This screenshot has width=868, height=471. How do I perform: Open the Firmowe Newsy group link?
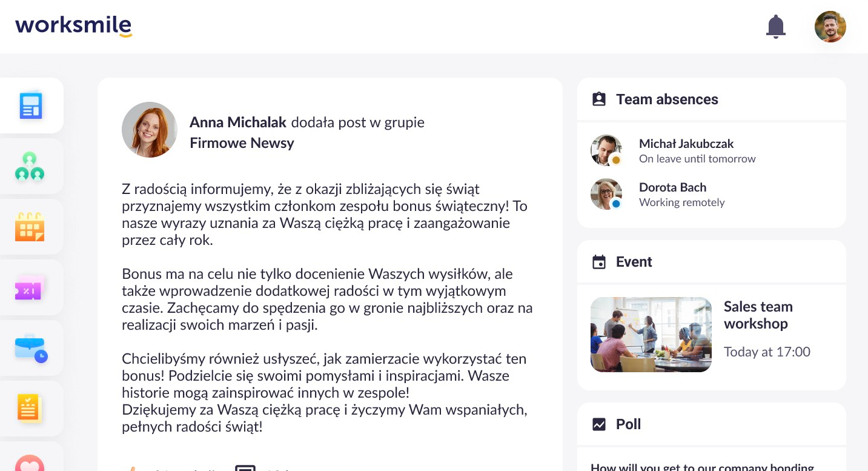[242, 143]
